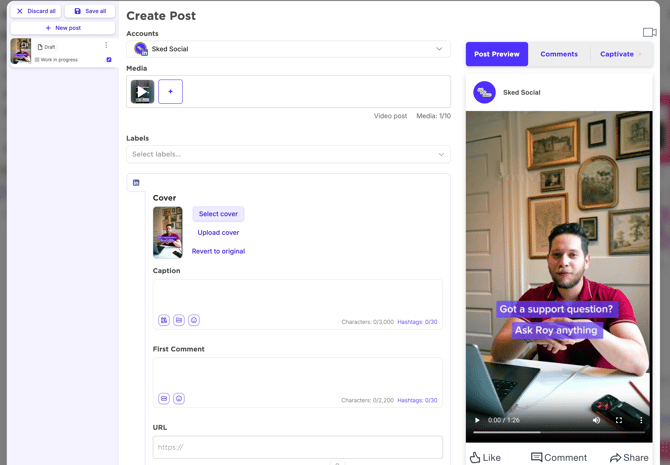Select the LinkedIn platform tab icon

[x=136, y=183]
